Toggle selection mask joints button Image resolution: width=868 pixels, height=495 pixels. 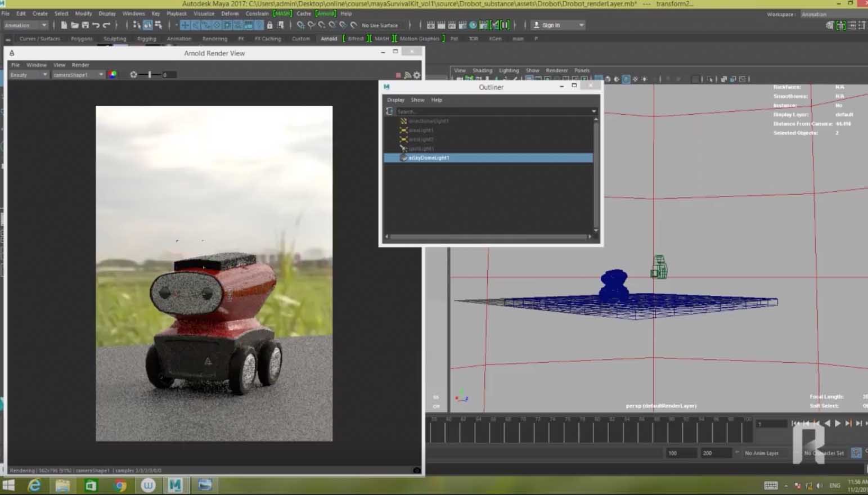[x=195, y=25]
